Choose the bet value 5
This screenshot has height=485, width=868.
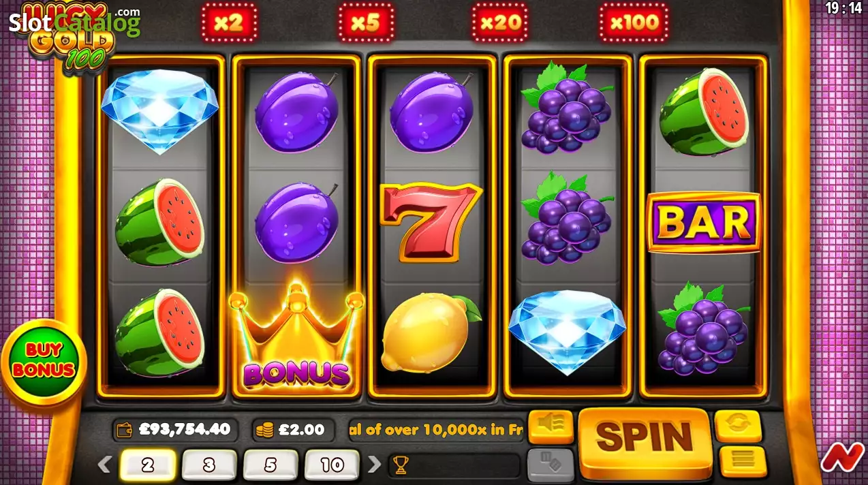(x=270, y=465)
